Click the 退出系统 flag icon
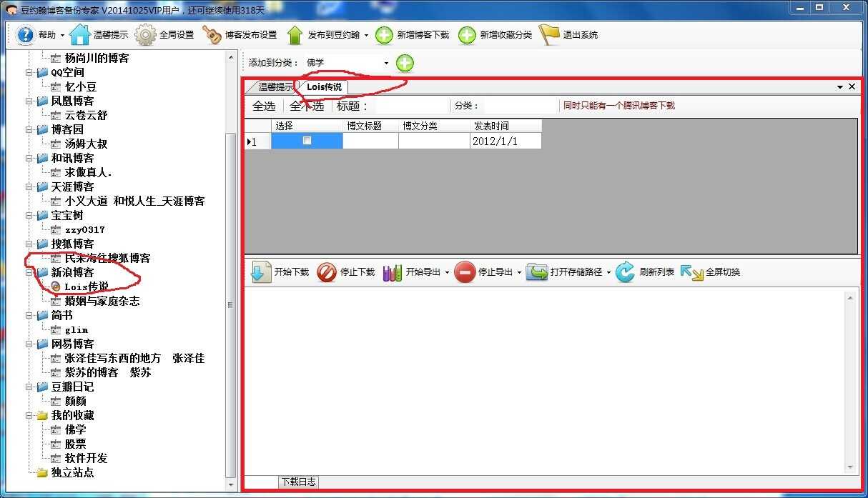The width and height of the screenshot is (868, 498). (549, 34)
